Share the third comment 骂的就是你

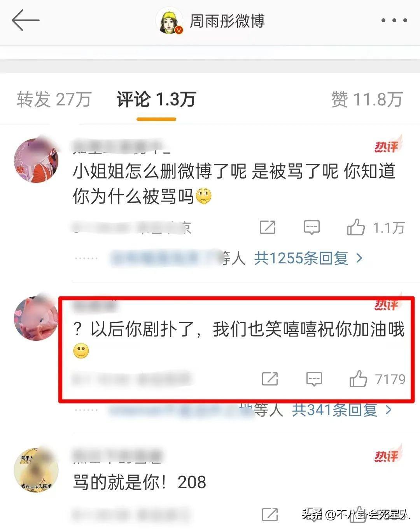click(x=270, y=514)
